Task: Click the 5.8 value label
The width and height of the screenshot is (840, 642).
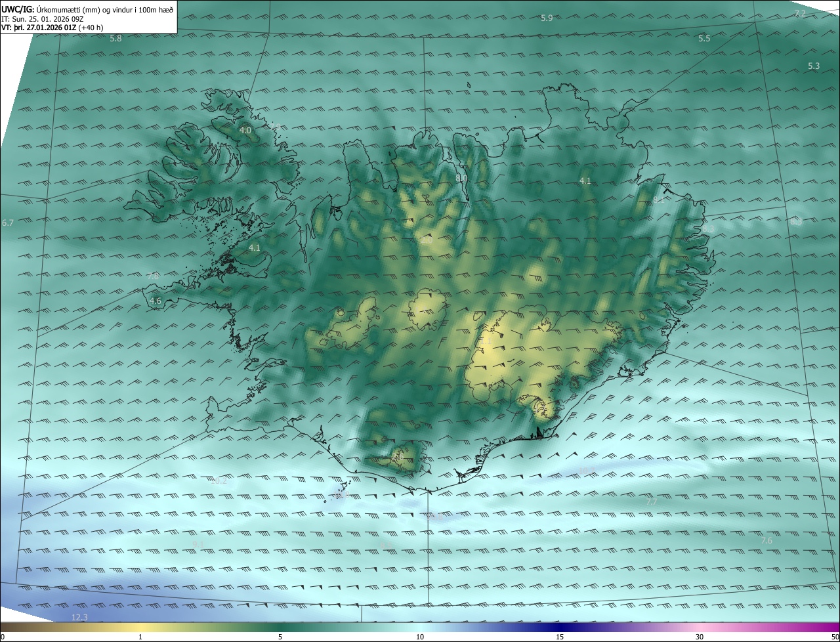Action: pos(115,39)
